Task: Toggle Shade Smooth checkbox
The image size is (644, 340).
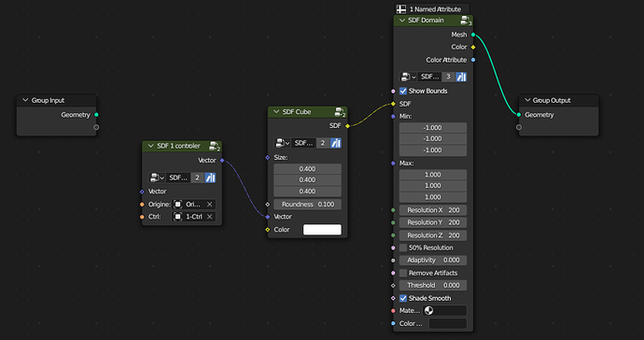Action: tap(403, 298)
